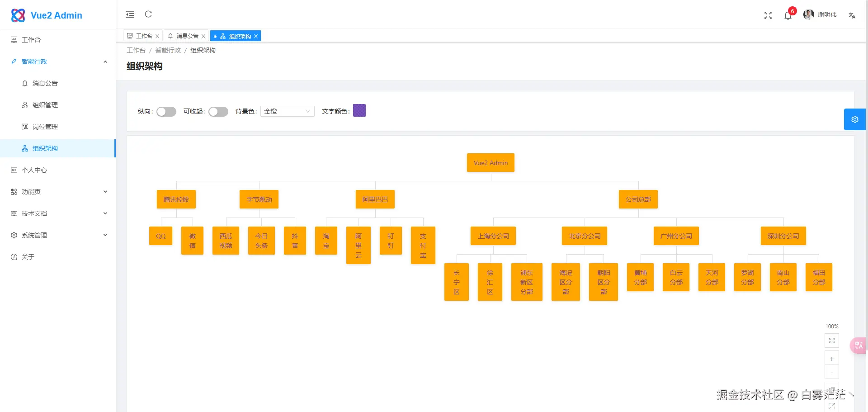Click fit-to-screen icon below 100% label

[832, 341]
